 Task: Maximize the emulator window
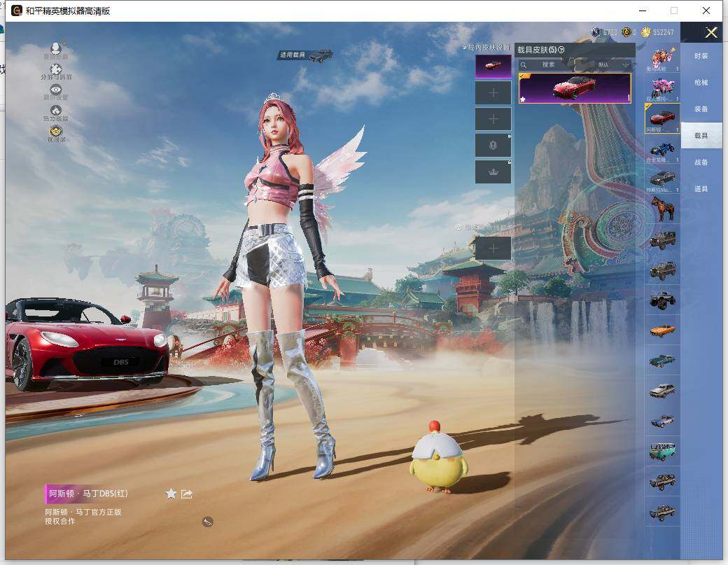(x=673, y=11)
